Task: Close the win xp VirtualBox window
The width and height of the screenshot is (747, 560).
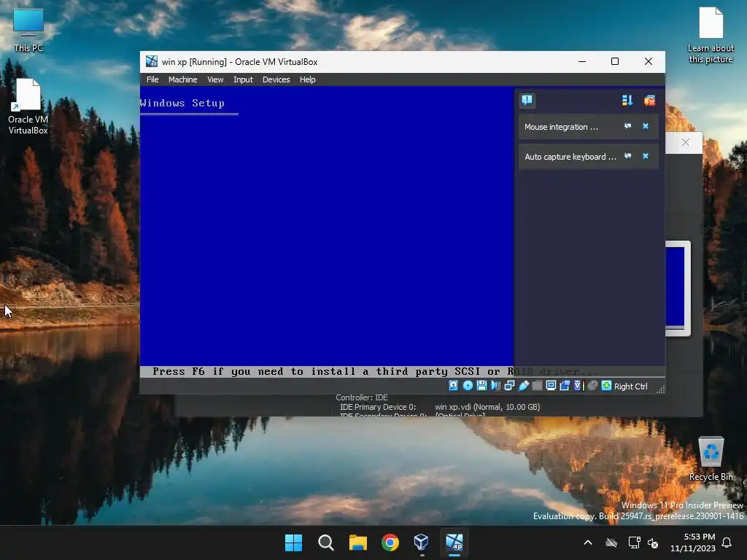Action: (649, 61)
